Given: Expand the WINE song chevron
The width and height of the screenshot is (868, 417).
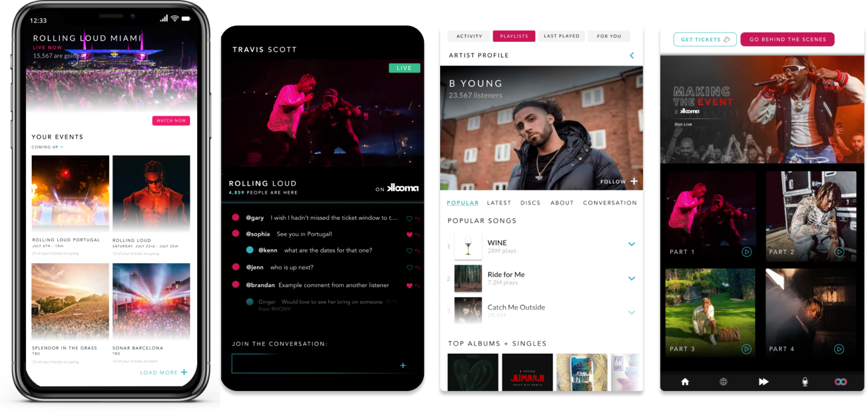Looking at the screenshot, I should (x=632, y=244).
